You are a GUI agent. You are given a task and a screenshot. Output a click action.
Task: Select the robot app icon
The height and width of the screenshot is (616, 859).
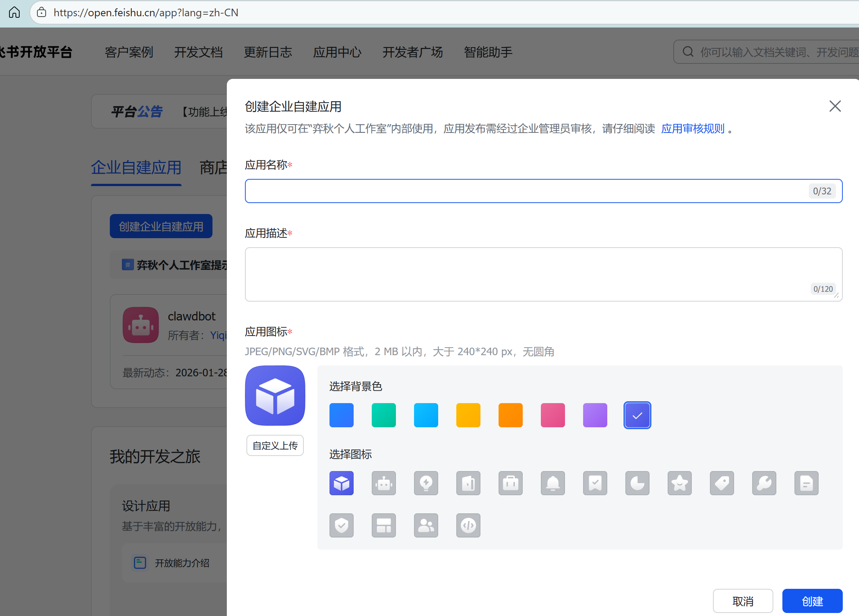384,483
